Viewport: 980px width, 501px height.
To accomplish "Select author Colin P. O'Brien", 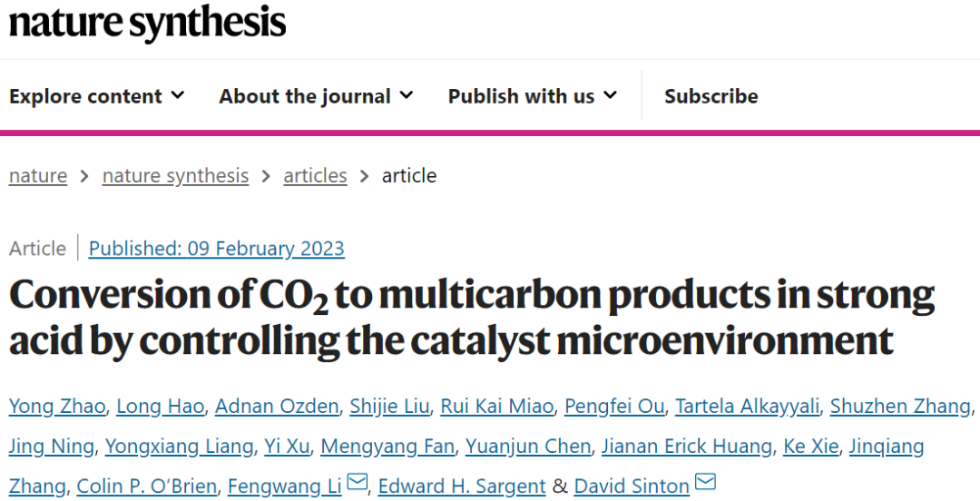I will tap(147, 486).
